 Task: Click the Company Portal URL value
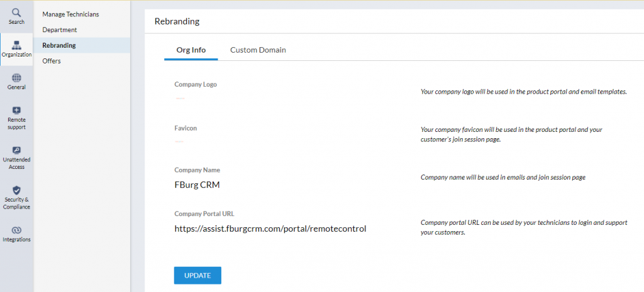click(x=270, y=229)
